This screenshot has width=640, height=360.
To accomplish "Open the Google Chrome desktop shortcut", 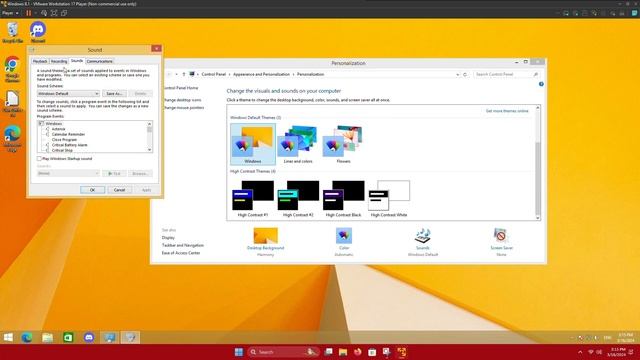I will pos(12,69).
